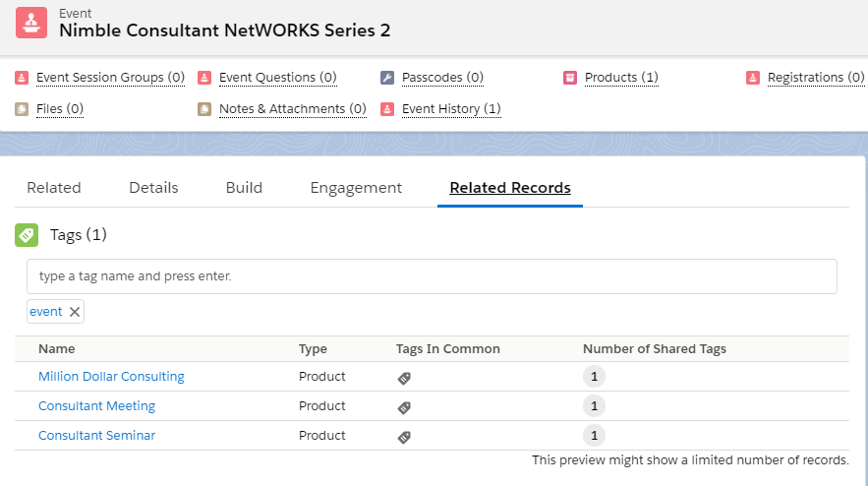Open Event Session Groups related list
Screen dimensions: 868x486
tap(110, 78)
